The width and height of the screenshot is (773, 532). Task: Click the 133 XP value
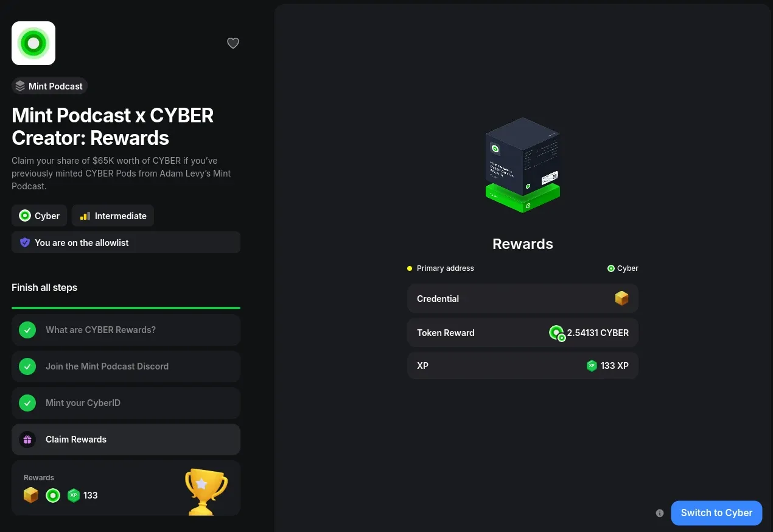615,366
